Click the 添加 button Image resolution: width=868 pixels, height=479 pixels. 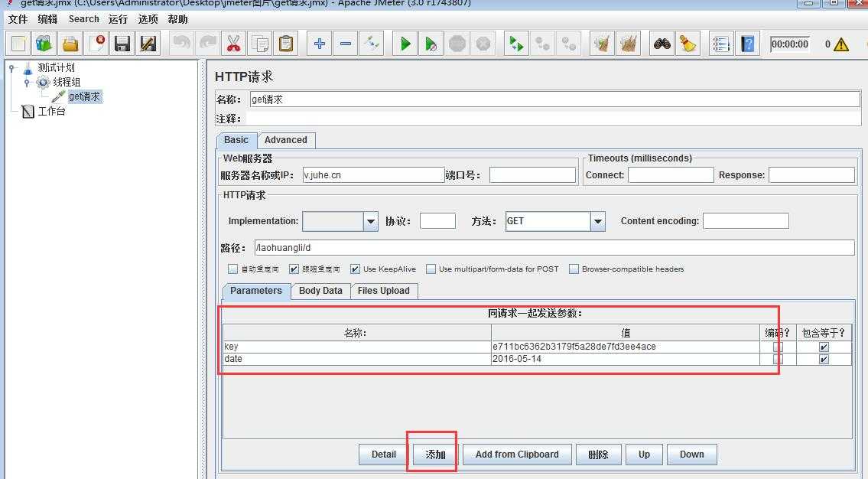click(435, 455)
